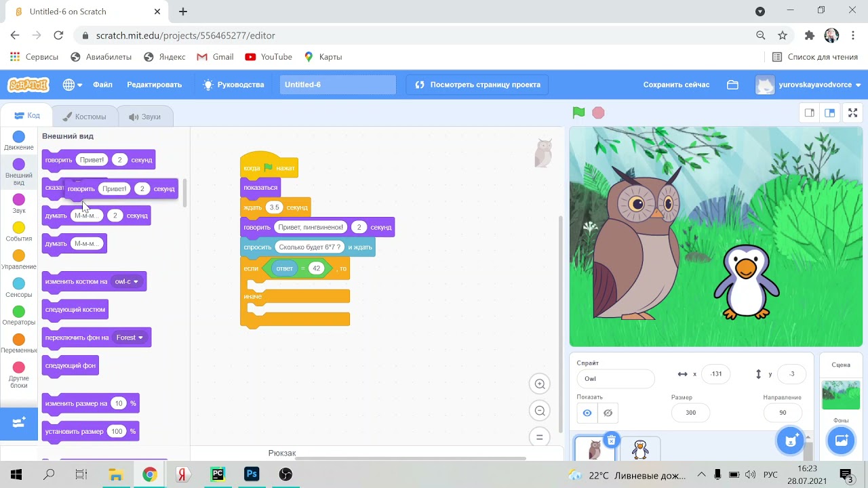Select the Другие блоки category
Image resolution: width=868 pixels, height=488 pixels.
(19, 375)
